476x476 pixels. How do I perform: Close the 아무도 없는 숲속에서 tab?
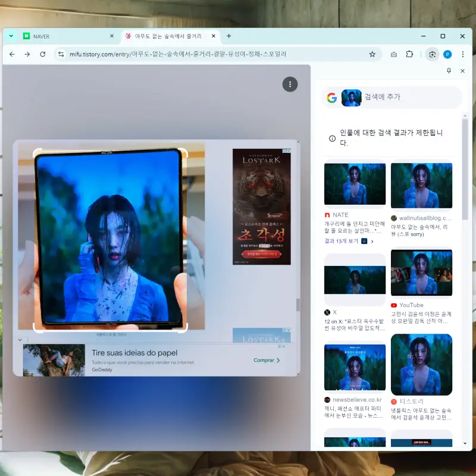pyautogui.click(x=214, y=36)
